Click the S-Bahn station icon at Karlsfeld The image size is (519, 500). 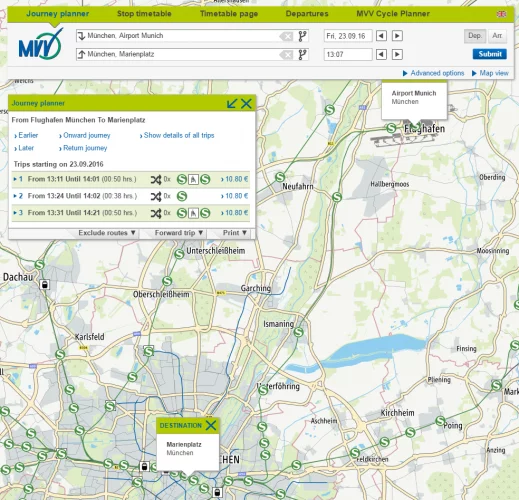click(x=60, y=354)
